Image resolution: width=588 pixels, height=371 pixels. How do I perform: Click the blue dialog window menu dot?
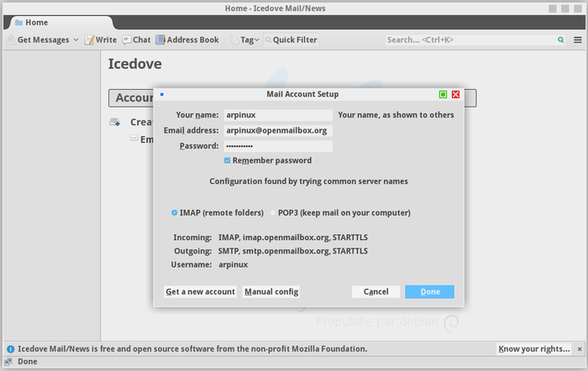pos(162,95)
